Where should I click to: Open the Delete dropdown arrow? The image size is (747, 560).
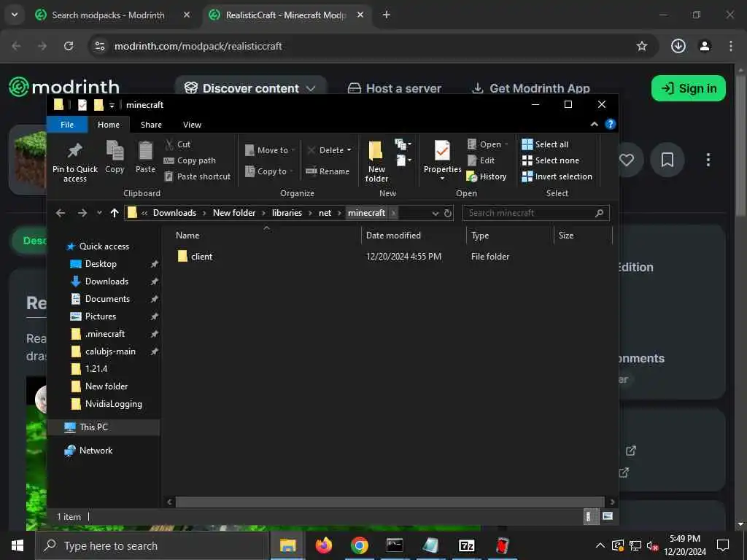[349, 150]
